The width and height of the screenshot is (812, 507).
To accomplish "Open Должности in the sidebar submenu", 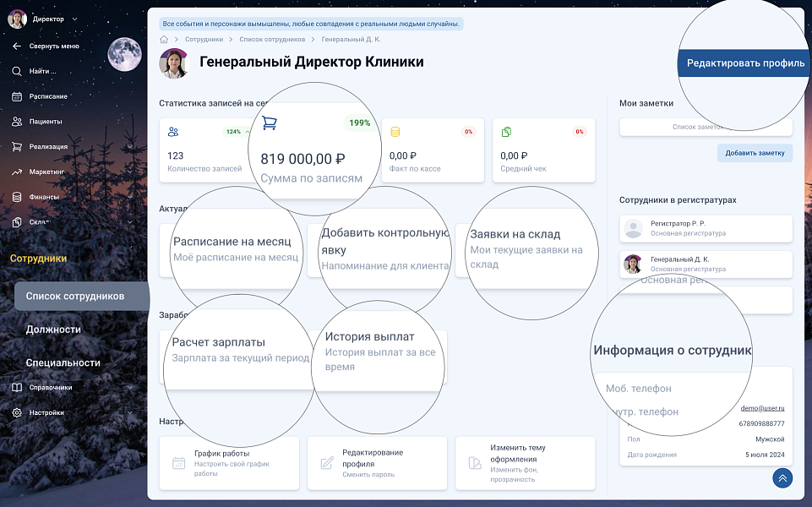I will (53, 330).
